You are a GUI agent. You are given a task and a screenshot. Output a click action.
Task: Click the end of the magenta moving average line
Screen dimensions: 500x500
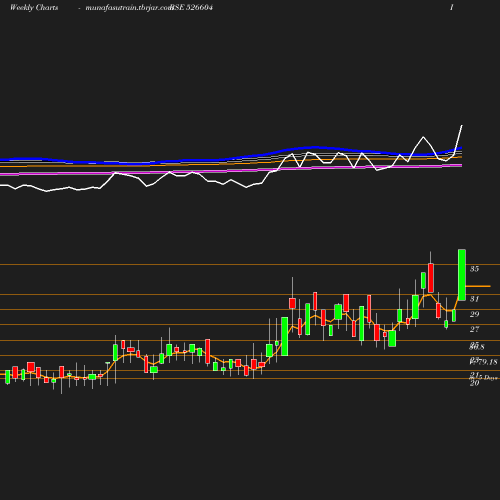pos(460,165)
